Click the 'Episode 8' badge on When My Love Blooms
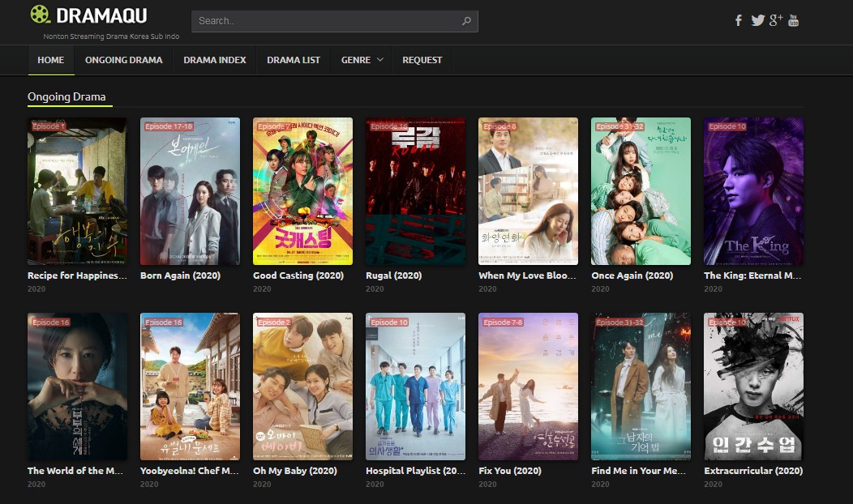The height and width of the screenshot is (504, 853). [x=499, y=126]
